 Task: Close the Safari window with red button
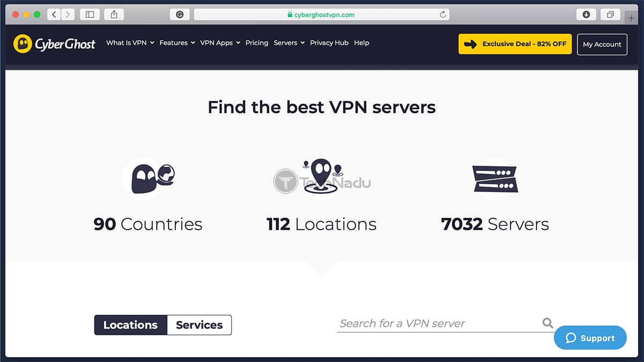16,14
